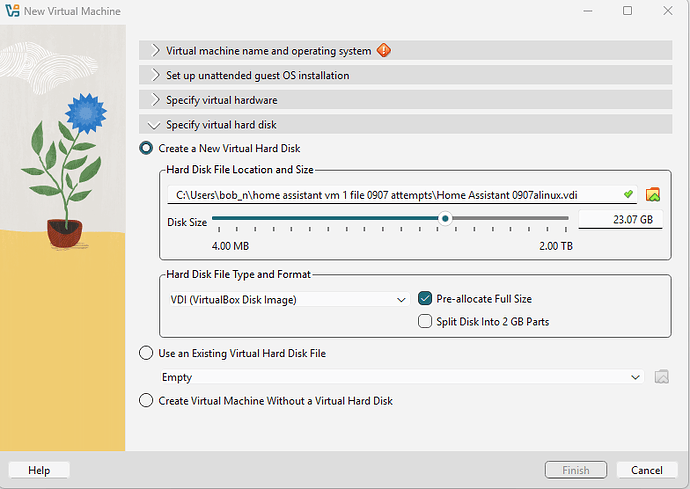
Task: Click the Hard Disk File Type and Format heading
Action: click(x=238, y=274)
